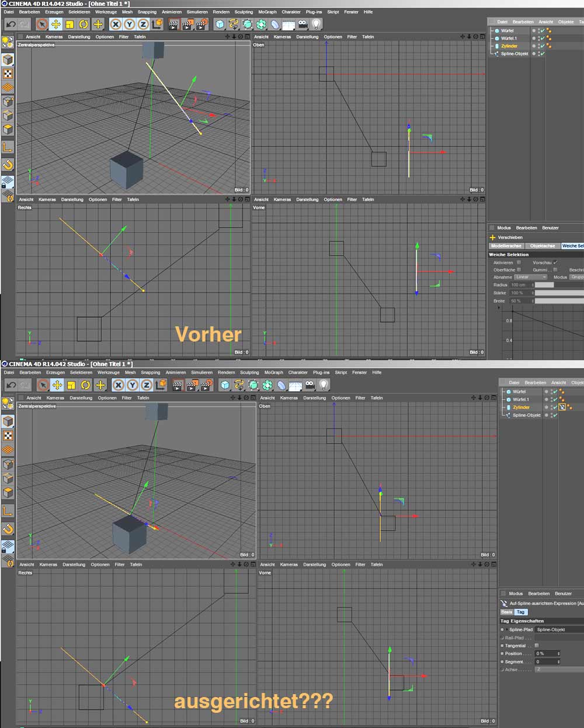Switch to Objektachse tab in upper attributes
This screenshot has width=584, height=728.
[543, 246]
